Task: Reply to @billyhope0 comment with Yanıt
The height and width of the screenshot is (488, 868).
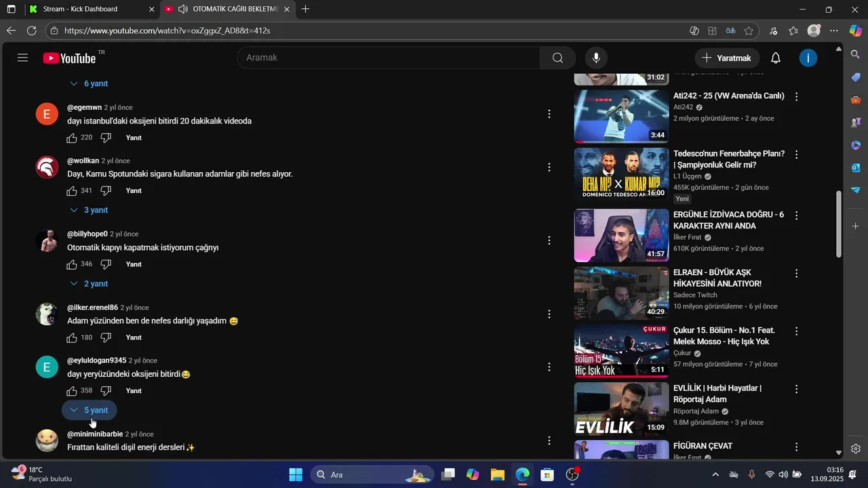Action: pos(134,264)
